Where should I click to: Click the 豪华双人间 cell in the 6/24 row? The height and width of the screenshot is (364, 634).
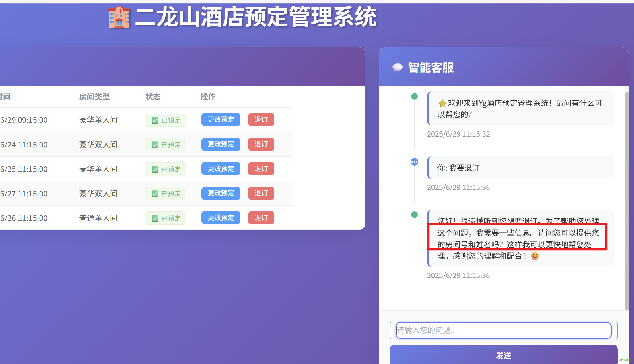[98, 145]
